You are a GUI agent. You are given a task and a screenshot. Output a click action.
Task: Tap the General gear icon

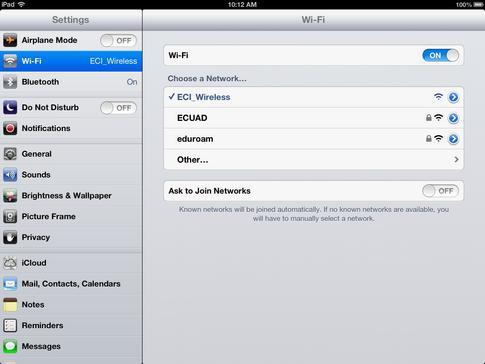tap(10, 154)
